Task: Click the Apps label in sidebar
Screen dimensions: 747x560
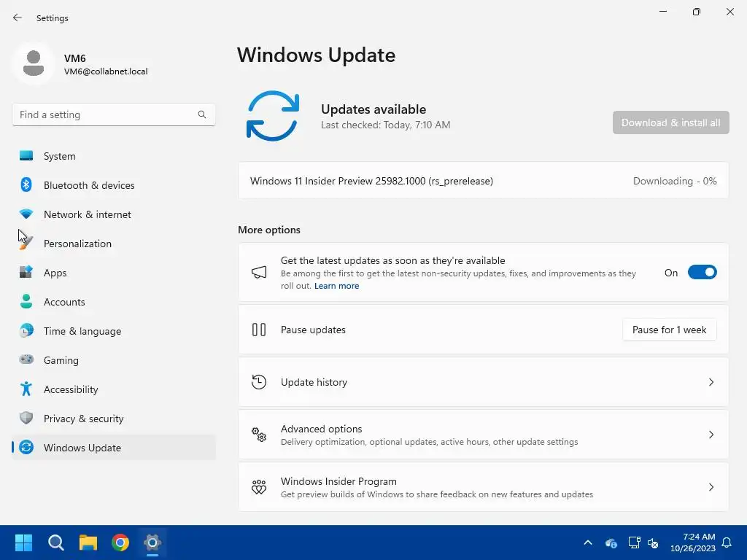Action: coord(55,273)
